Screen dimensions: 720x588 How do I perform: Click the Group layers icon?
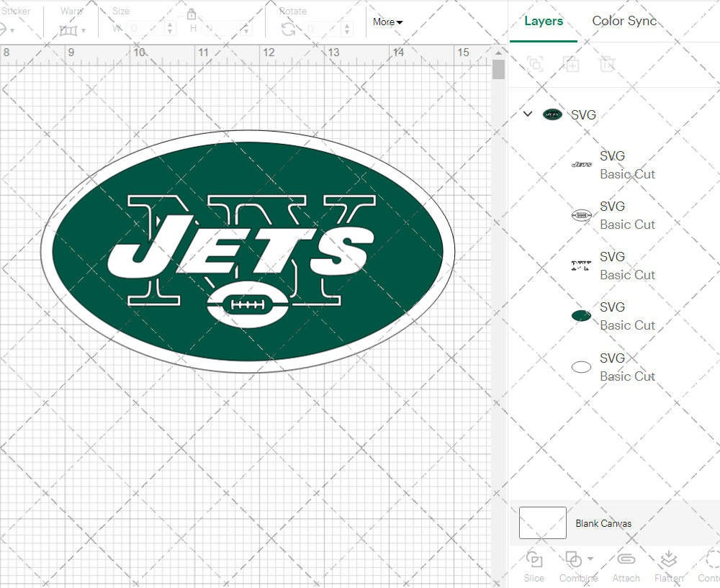[535, 64]
